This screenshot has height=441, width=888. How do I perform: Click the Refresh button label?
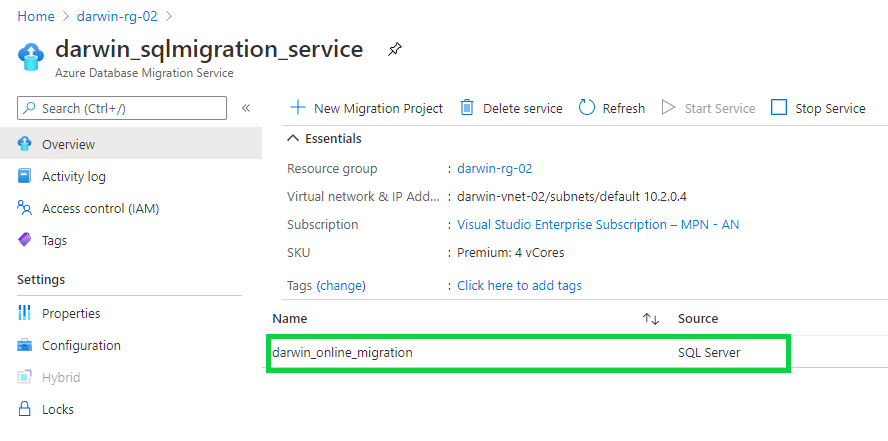coord(624,108)
